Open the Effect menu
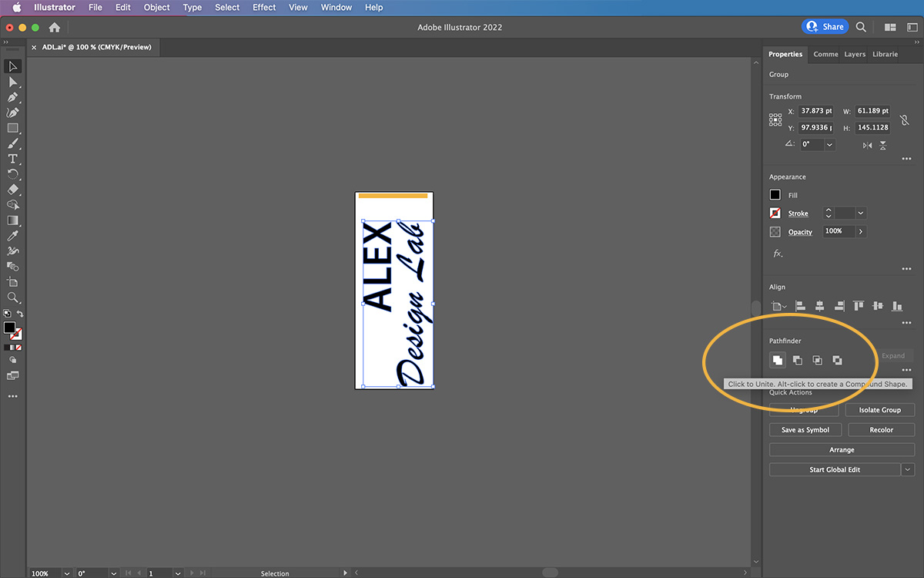 click(x=264, y=7)
